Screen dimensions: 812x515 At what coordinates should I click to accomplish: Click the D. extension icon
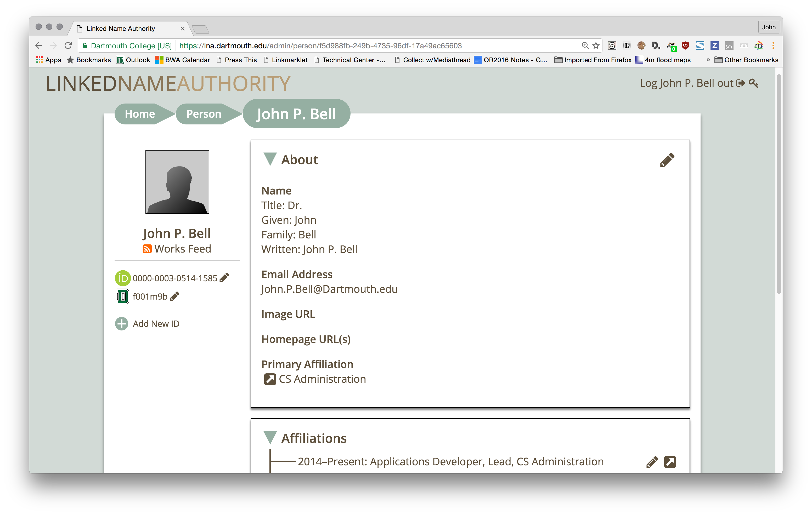point(656,45)
